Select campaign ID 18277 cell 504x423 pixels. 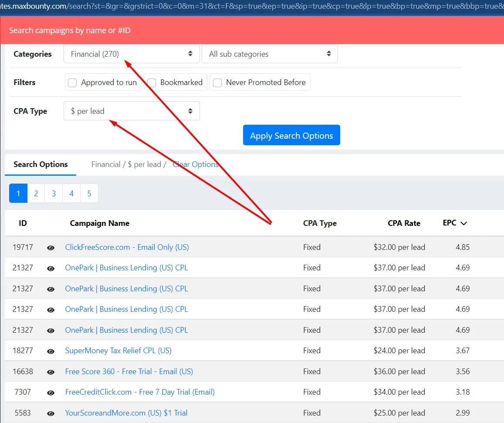pos(23,351)
